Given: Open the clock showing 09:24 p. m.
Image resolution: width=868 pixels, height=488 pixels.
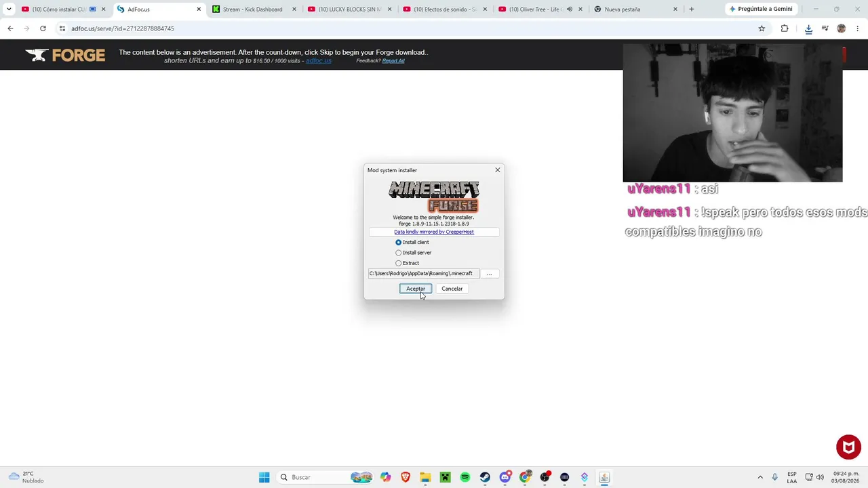Looking at the screenshot, I should pyautogui.click(x=846, y=477).
